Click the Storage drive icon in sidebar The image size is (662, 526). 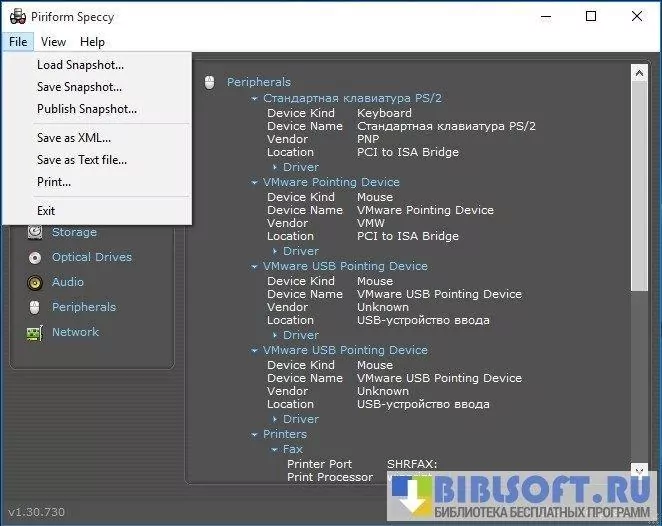click(35, 232)
